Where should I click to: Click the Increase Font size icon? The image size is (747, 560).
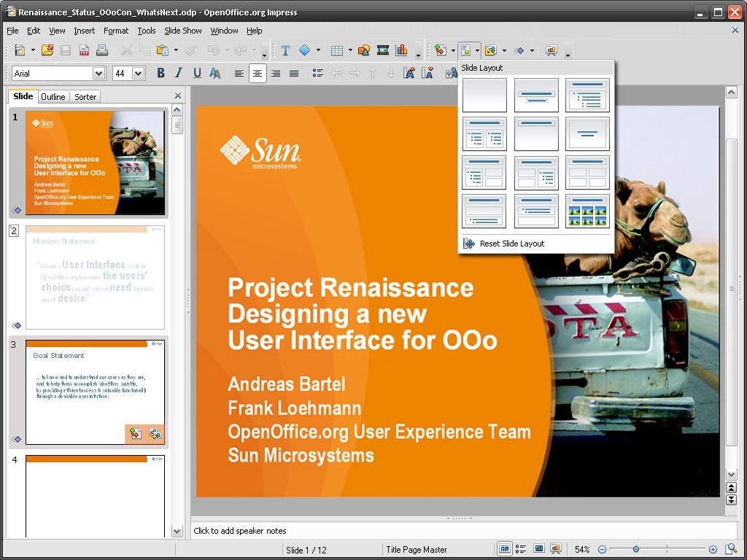[409, 74]
